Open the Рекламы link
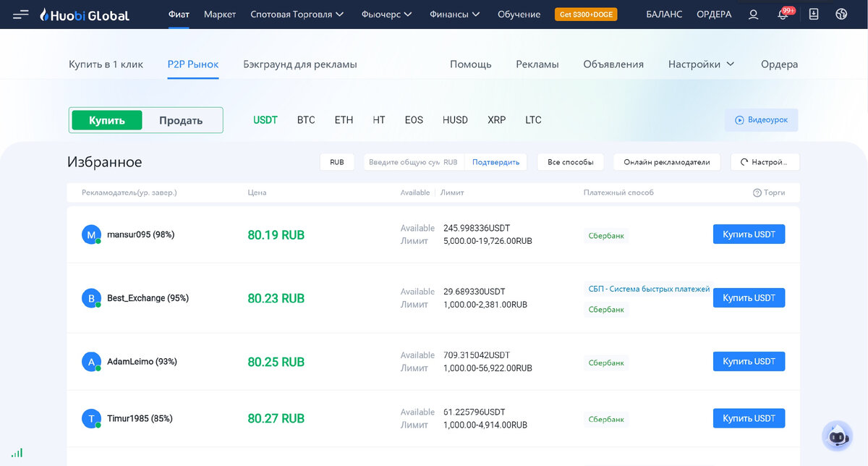The image size is (868, 466). [537, 64]
